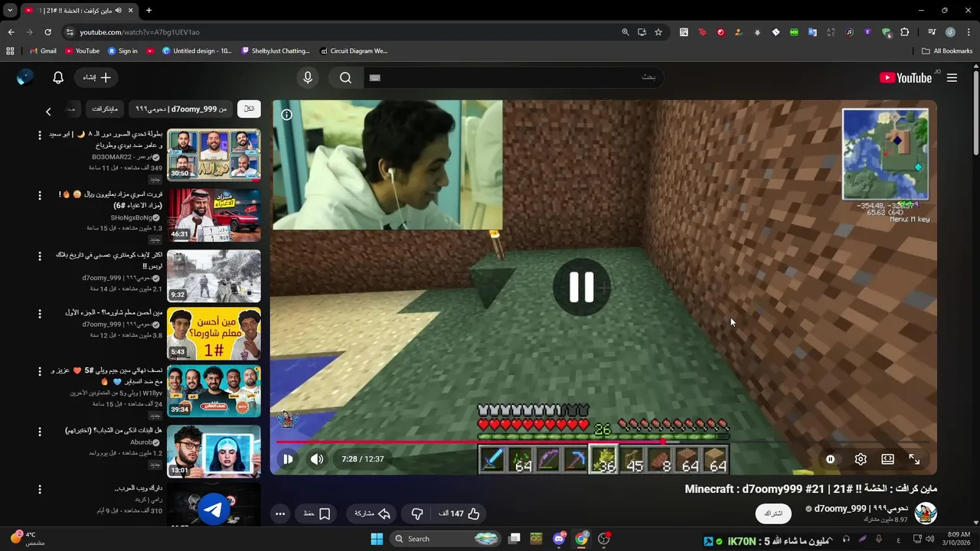Viewport: 980px width, 551px height.
Task: Open the account avatar menu on YouTube
Action: point(25,77)
